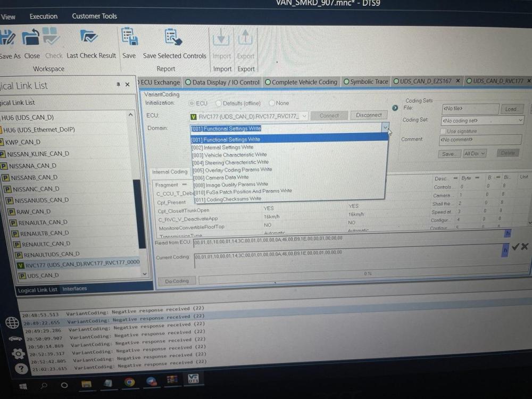532x399 pixels.
Task: Close the Logical Link List panel
Action: pyautogui.click(x=127, y=84)
